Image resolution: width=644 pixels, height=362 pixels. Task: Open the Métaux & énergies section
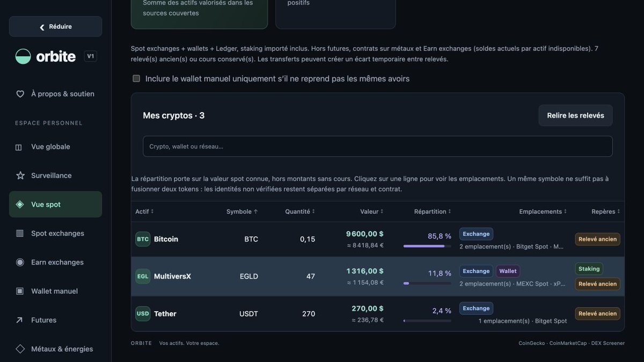coord(55,349)
